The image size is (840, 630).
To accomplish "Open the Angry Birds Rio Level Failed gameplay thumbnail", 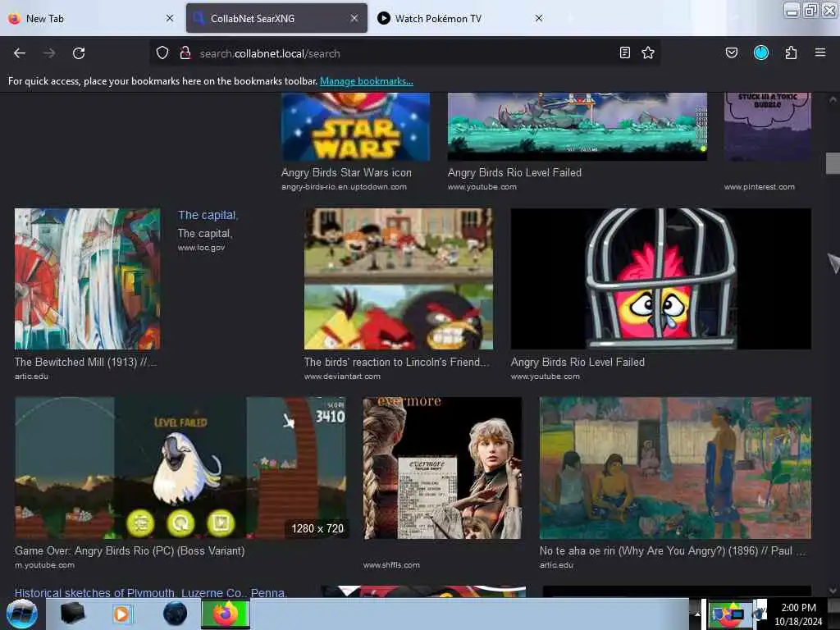I will click(577, 127).
